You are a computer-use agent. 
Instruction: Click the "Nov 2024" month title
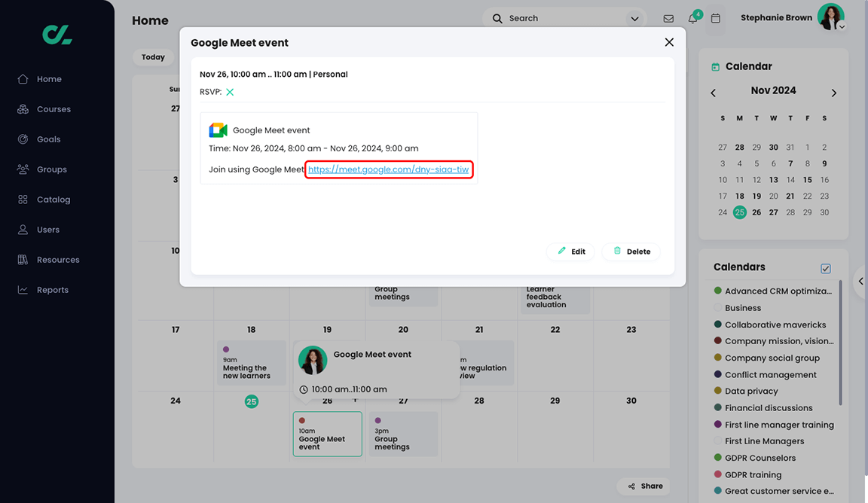click(x=773, y=91)
